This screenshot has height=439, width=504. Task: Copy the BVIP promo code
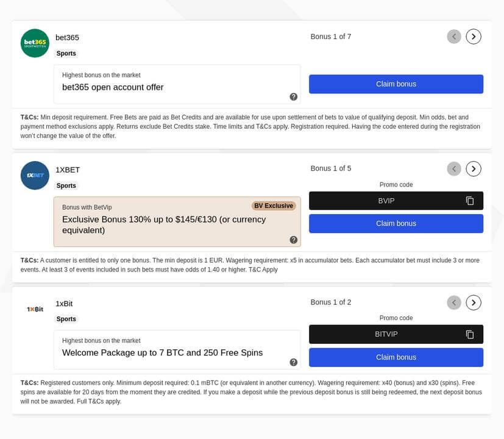470,201
